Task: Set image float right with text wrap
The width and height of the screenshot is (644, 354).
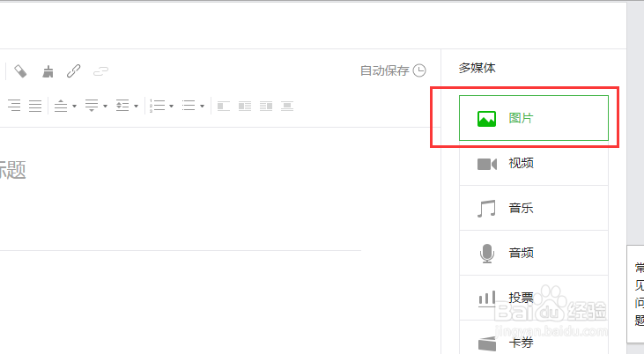Action: 266,106
